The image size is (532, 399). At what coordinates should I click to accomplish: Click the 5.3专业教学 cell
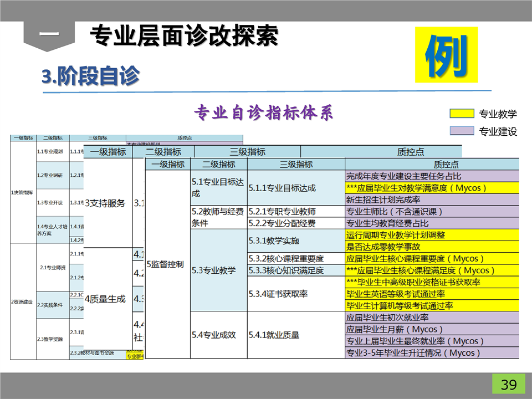pos(219,270)
